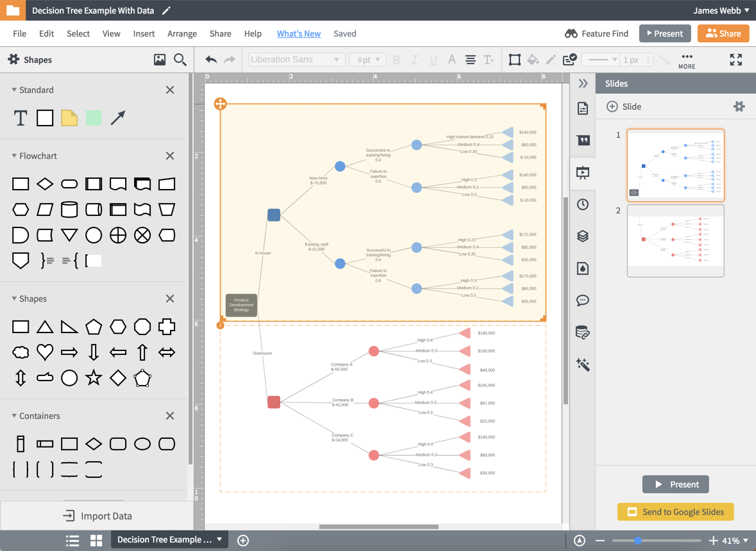The image size is (756, 551).
Task: Open the chat bubble dock icon
Action: pos(583,300)
